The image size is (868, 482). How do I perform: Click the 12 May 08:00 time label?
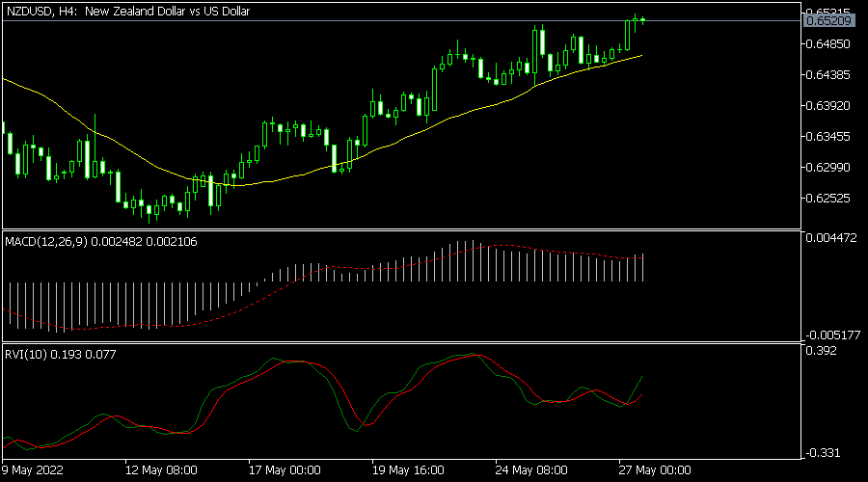click(x=161, y=470)
